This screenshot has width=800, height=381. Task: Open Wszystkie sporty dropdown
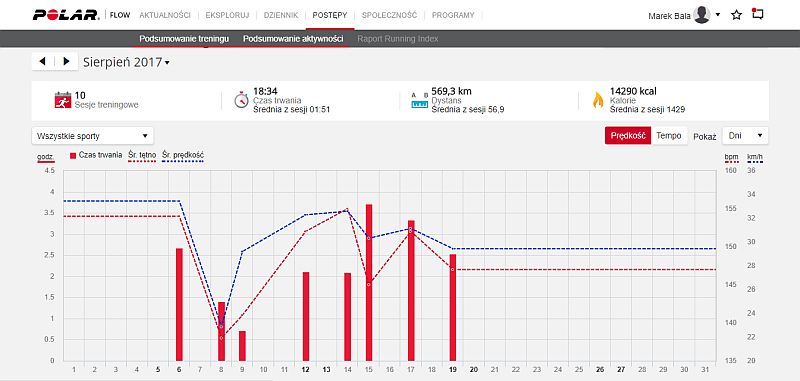pos(92,136)
